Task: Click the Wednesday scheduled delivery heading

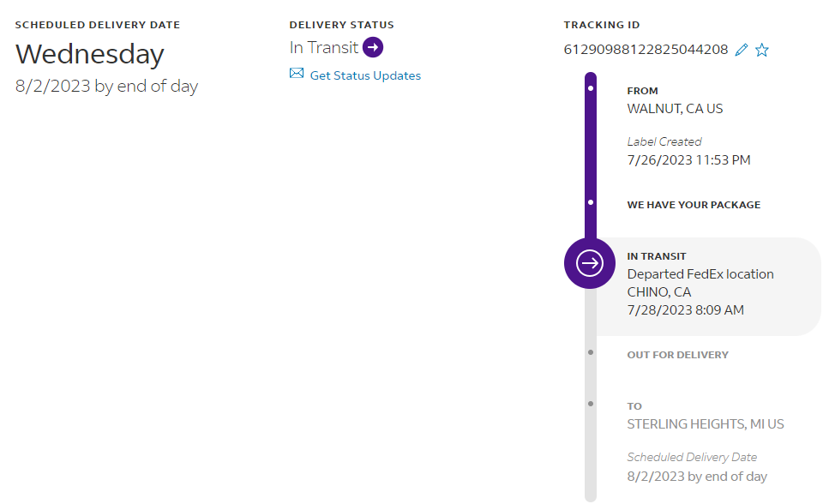Action: click(90, 54)
